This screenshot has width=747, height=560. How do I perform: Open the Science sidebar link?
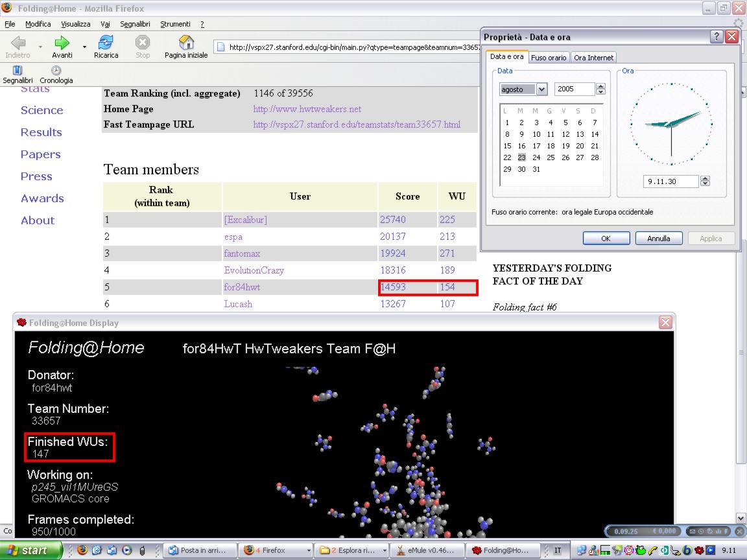[42, 110]
